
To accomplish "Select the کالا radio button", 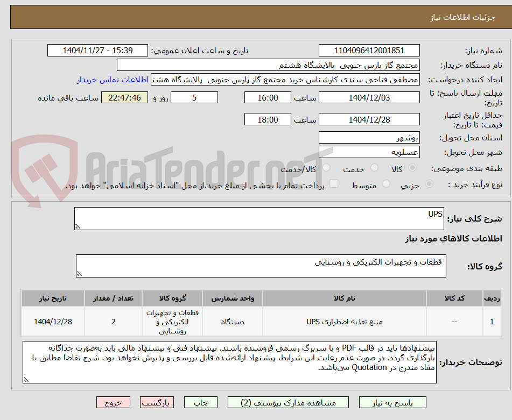I will [x=412, y=168].
